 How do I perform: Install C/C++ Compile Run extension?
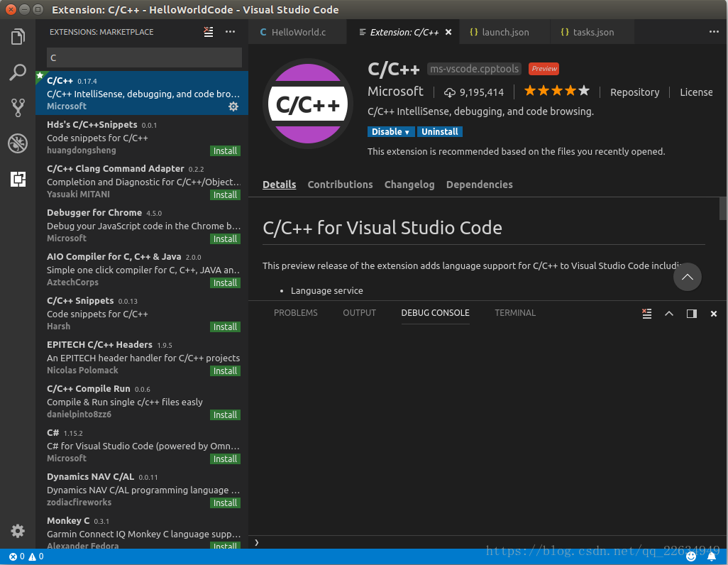(225, 415)
